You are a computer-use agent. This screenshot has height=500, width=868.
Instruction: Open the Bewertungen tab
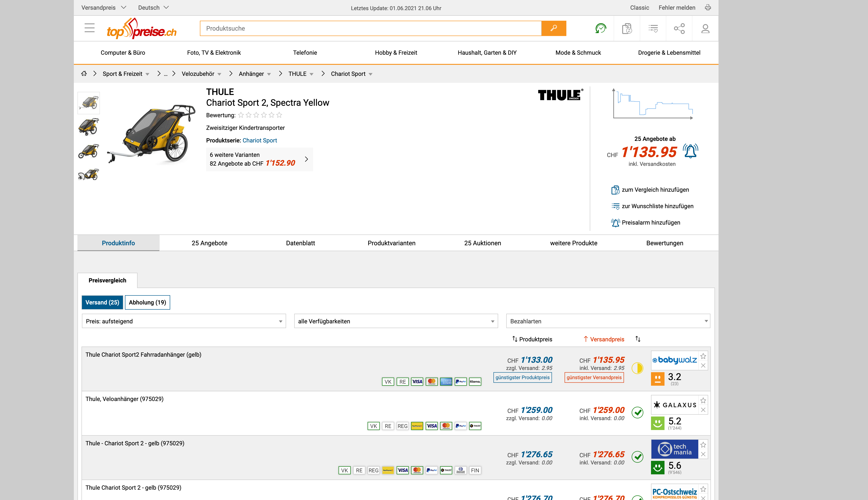(664, 243)
